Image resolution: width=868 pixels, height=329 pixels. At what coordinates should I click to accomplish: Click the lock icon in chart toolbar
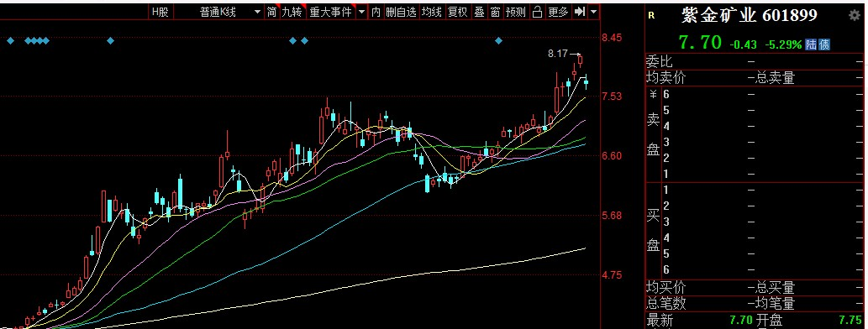click(536, 12)
